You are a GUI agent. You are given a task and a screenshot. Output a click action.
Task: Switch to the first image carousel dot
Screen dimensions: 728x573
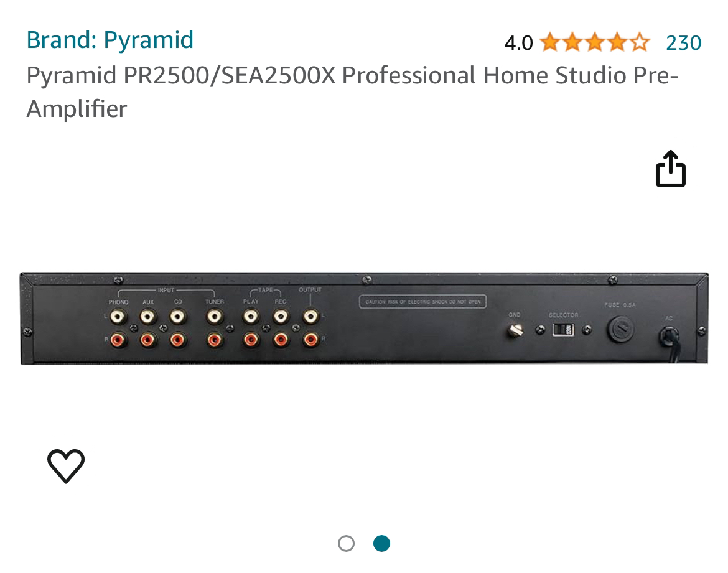click(346, 544)
